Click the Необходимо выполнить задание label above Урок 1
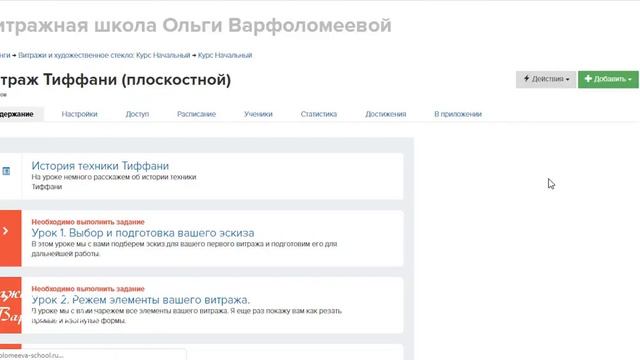Image resolution: width=640 pixels, height=360 pixels. [x=88, y=222]
